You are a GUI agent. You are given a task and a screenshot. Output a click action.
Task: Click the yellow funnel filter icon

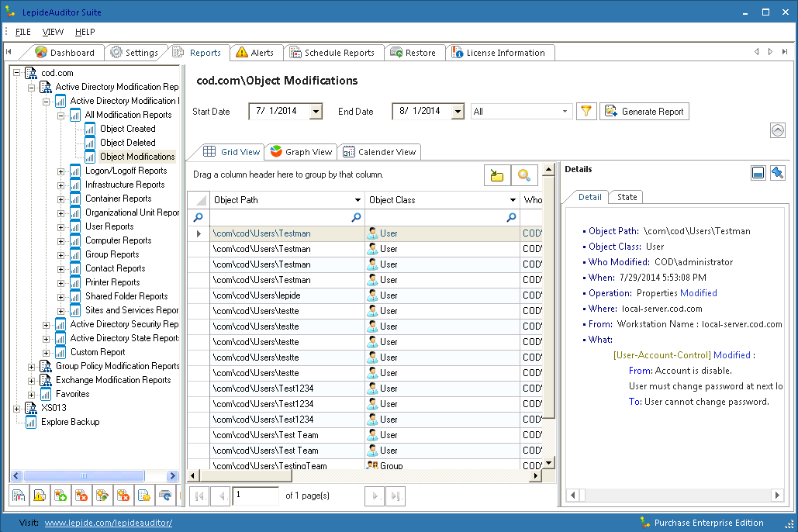pos(586,111)
